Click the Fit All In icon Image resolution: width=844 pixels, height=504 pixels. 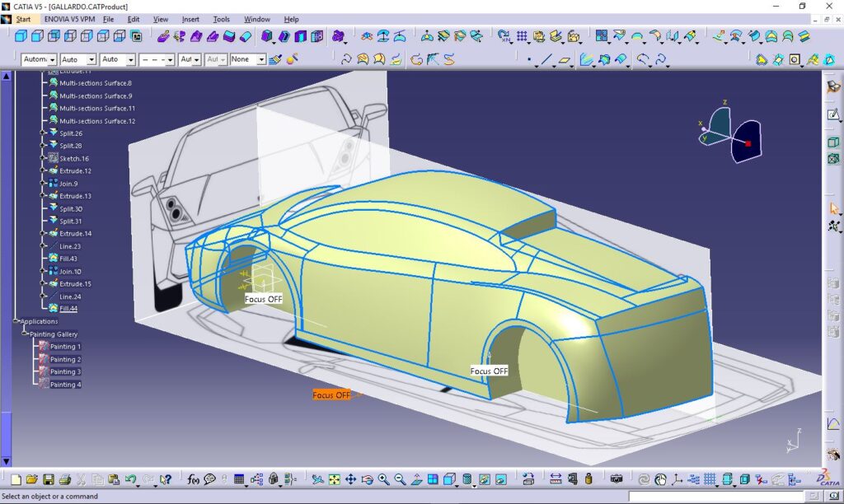coord(334,479)
